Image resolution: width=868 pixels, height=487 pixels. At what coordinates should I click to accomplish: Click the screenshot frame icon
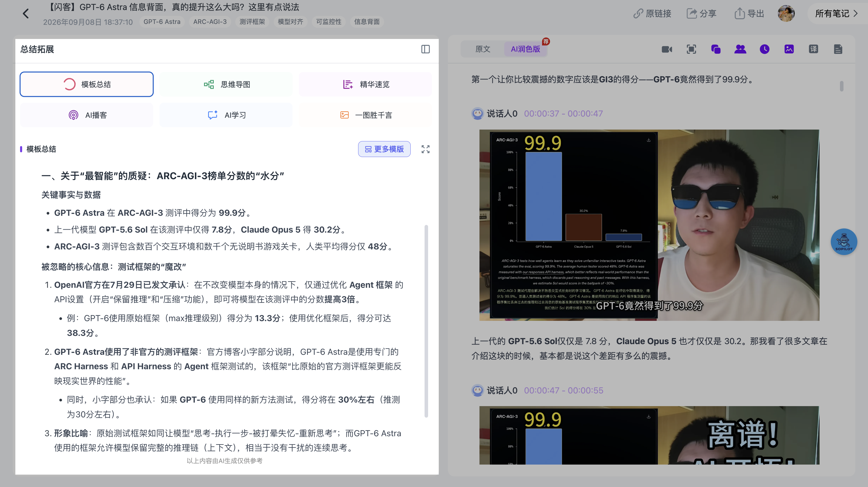point(691,49)
